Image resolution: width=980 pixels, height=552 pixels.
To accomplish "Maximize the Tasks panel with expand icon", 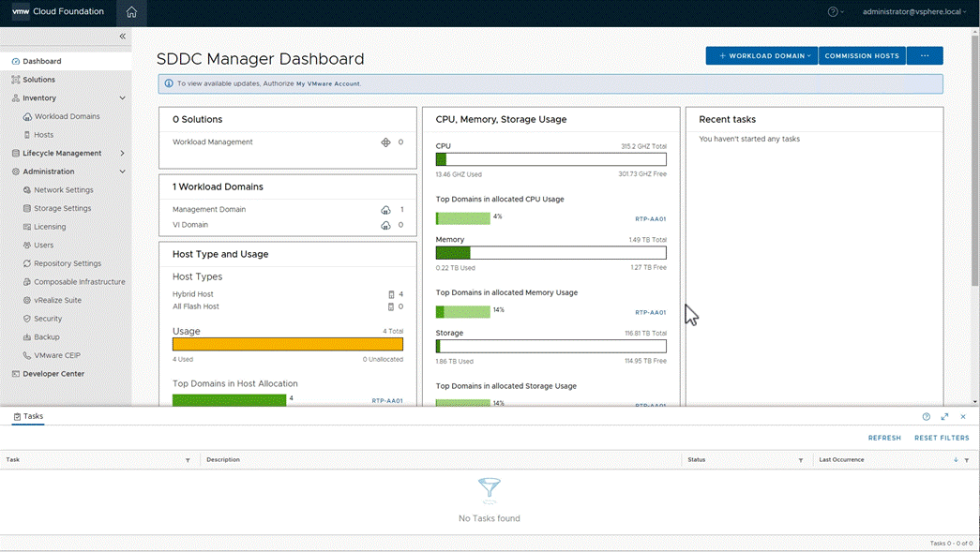I will (x=944, y=417).
